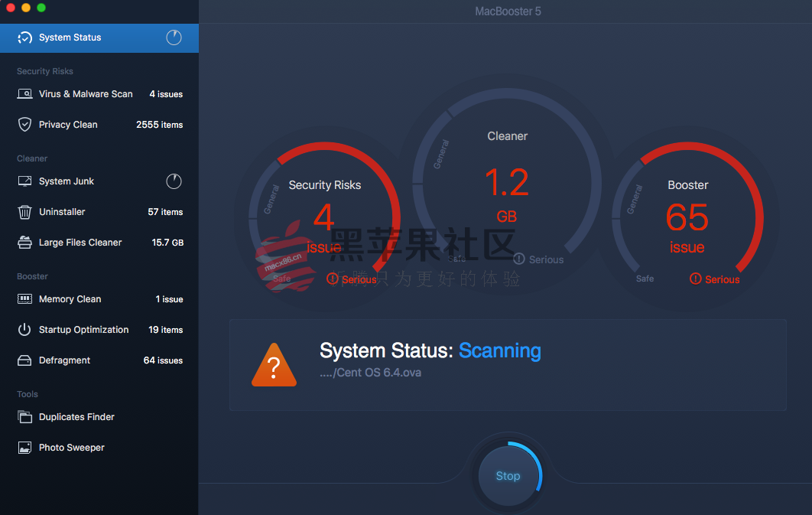The width and height of the screenshot is (812, 515).
Task: Click the Cleaner gauge Serious alert icon
Action: coord(519,259)
